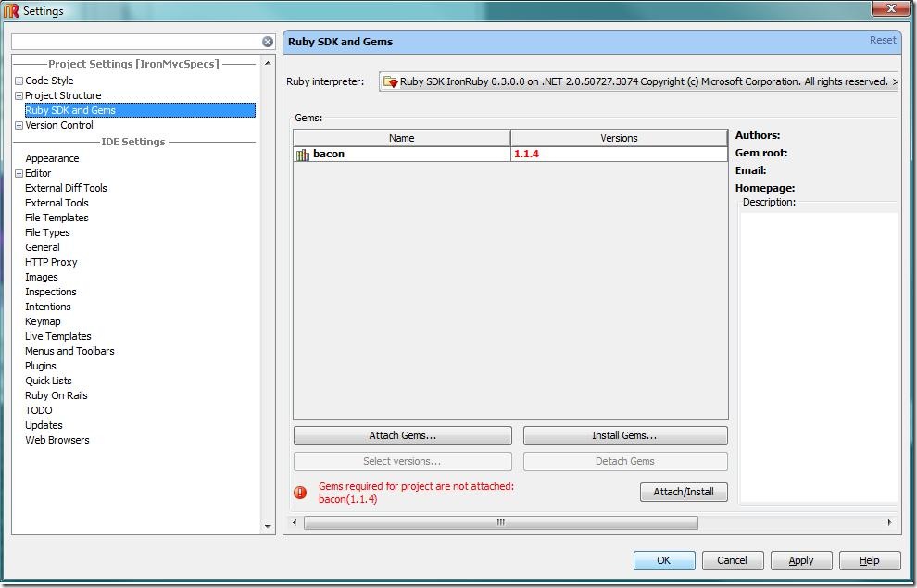Select Ruby SDK and Gems item
917x588 pixels.
140,110
